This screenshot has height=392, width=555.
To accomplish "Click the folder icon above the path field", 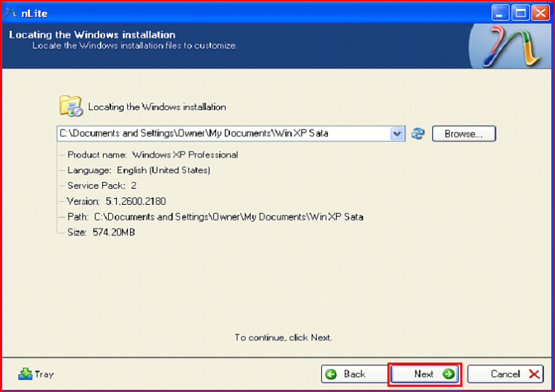I will click(x=71, y=106).
